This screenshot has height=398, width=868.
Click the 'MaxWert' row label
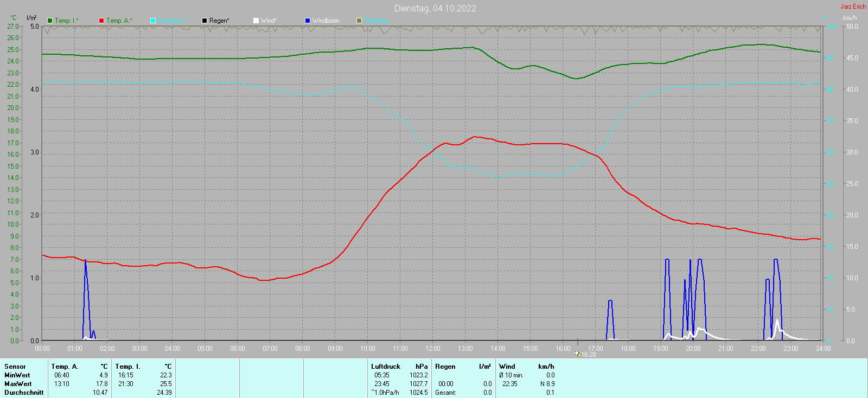(18, 384)
